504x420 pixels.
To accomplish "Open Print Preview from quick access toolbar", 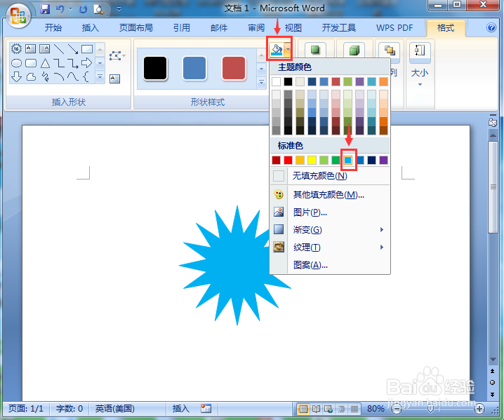I will (x=98, y=9).
